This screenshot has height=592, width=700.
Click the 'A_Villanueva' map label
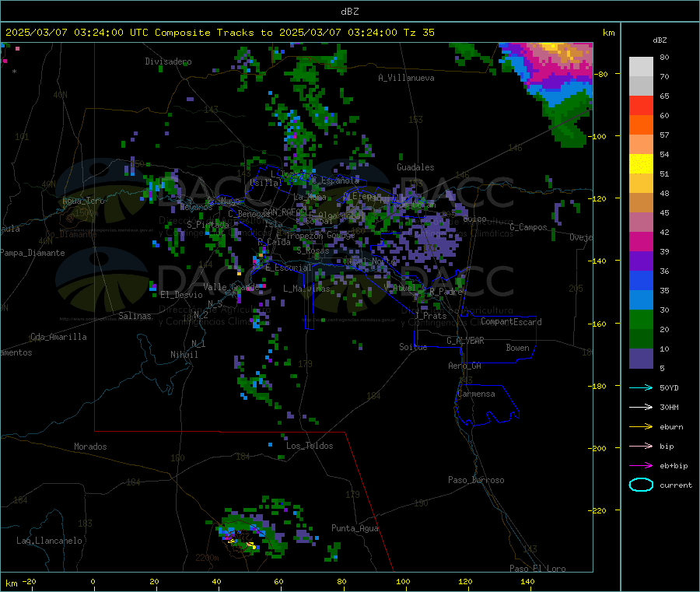pos(406,78)
